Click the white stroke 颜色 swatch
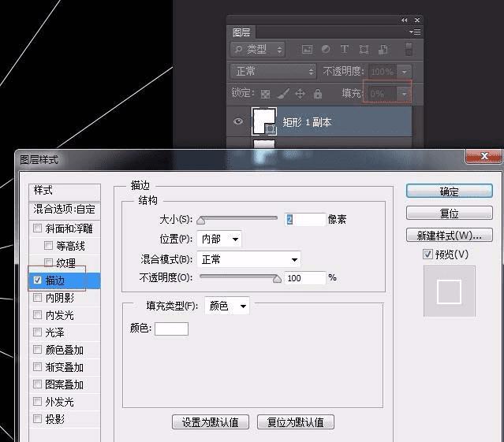Screen dimensions: 504x442 point(171,329)
